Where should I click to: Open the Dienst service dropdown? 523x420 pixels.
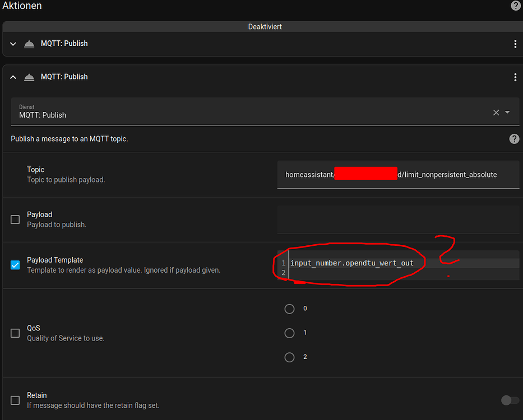[507, 112]
